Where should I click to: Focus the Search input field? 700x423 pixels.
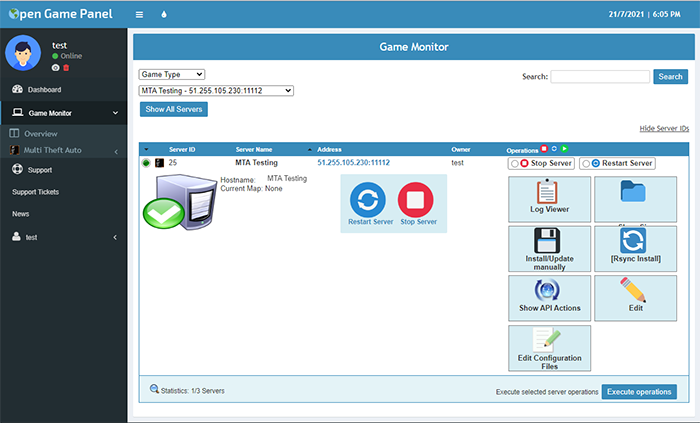600,77
